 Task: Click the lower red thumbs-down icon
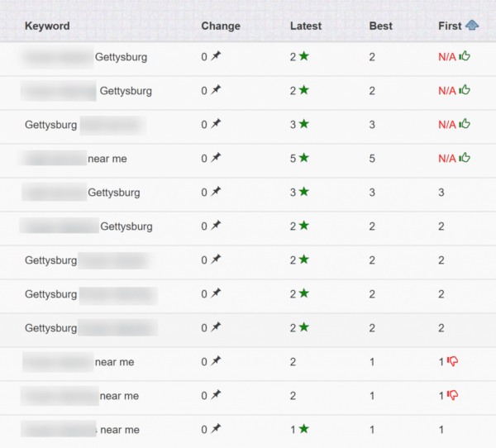pyautogui.click(x=452, y=395)
